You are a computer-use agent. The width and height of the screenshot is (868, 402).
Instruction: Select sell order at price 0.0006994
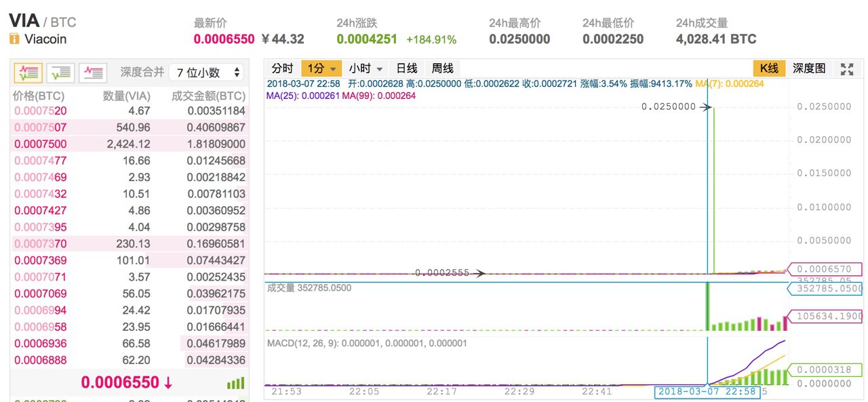(130, 310)
